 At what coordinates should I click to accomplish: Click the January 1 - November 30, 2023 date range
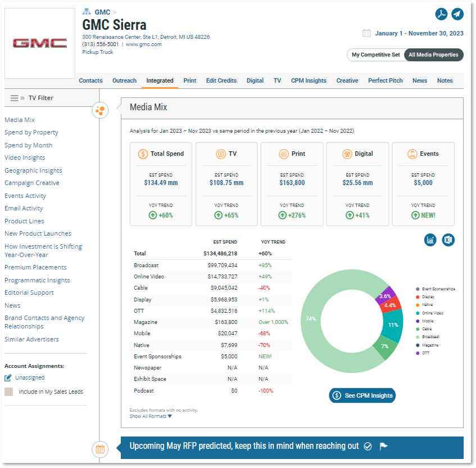click(419, 33)
